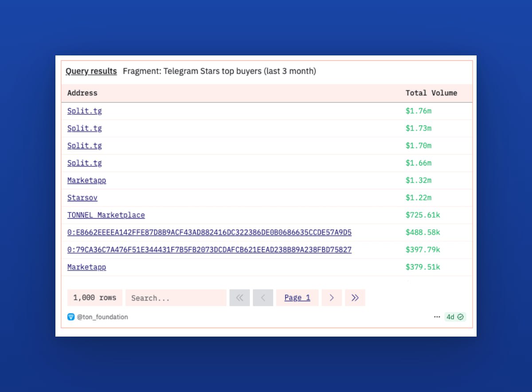Click the ton_foundation avatar icon
This screenshot has width=532, height=392.
point(71,317)
